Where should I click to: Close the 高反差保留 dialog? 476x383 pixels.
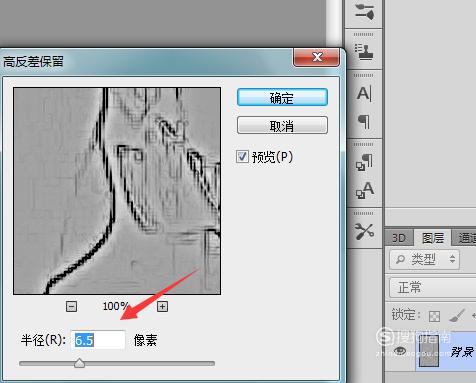317,57
